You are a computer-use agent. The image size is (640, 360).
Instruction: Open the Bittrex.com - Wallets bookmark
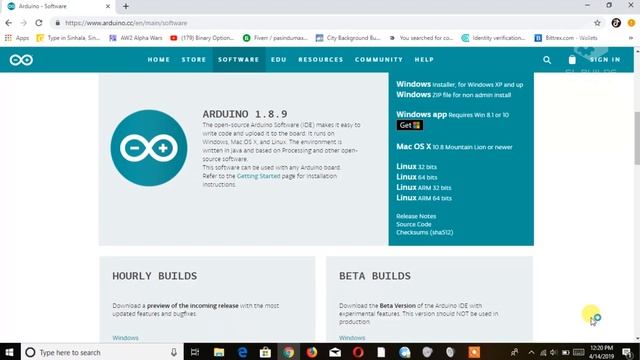[566, 38]
